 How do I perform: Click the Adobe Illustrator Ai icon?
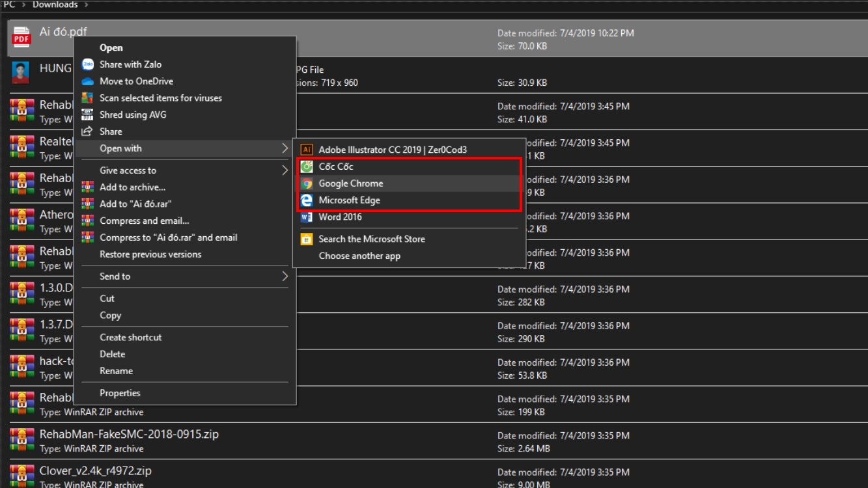click(x=307, y=150)
